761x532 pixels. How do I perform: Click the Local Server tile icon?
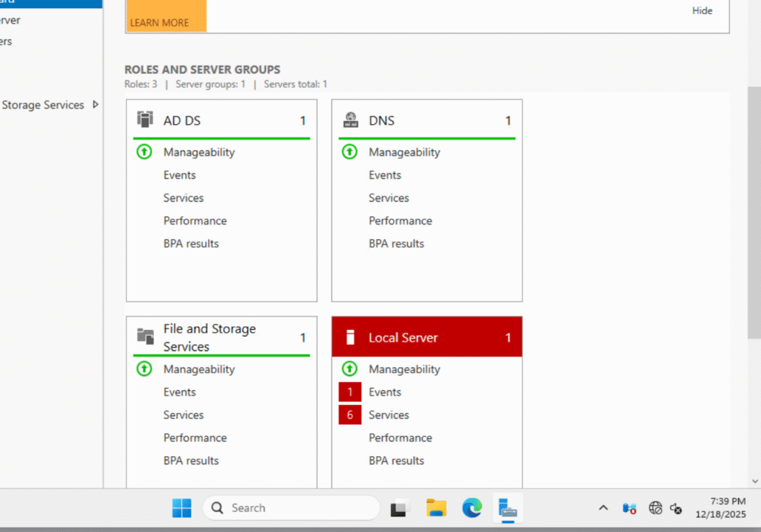(x=350, y=338)
